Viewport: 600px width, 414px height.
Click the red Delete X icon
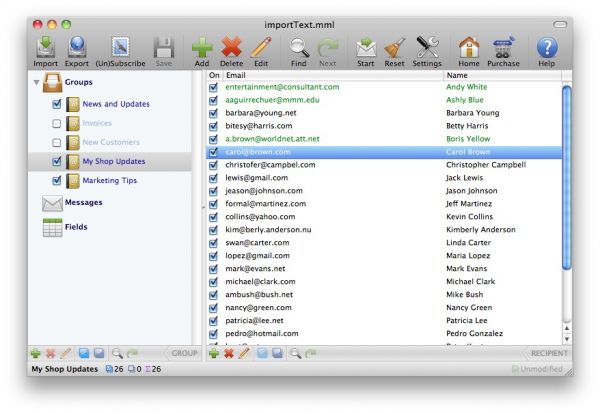point(231,48)
